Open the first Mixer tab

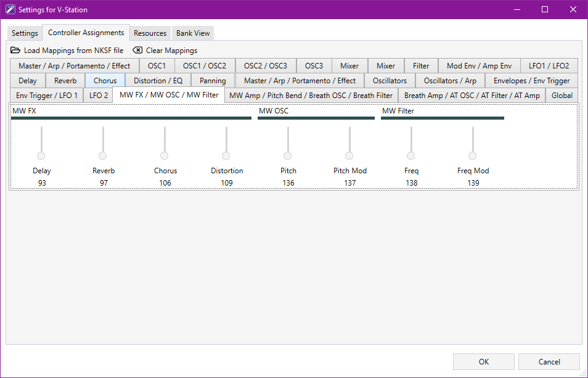coord(349,65)
